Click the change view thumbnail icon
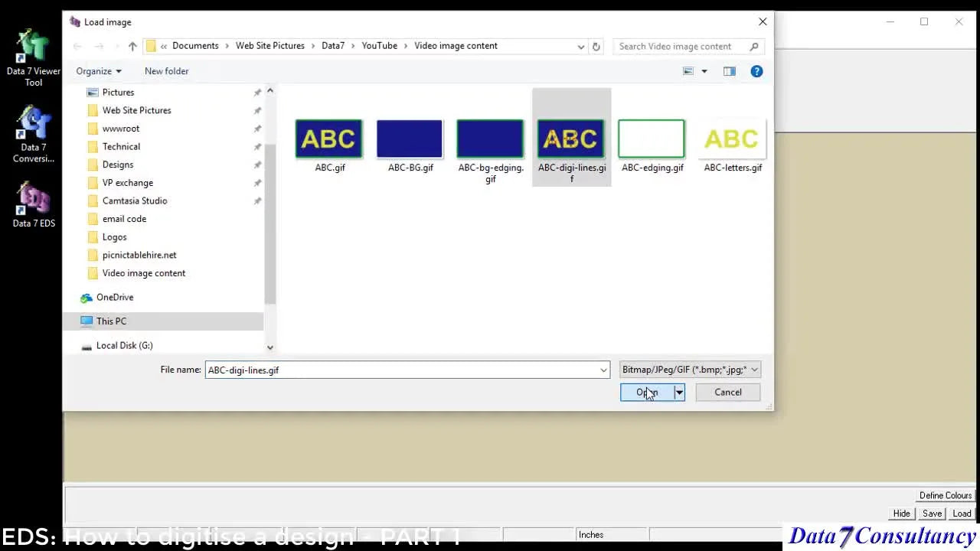The width and height of the screenshot is (980, 551). pos(688,71)
